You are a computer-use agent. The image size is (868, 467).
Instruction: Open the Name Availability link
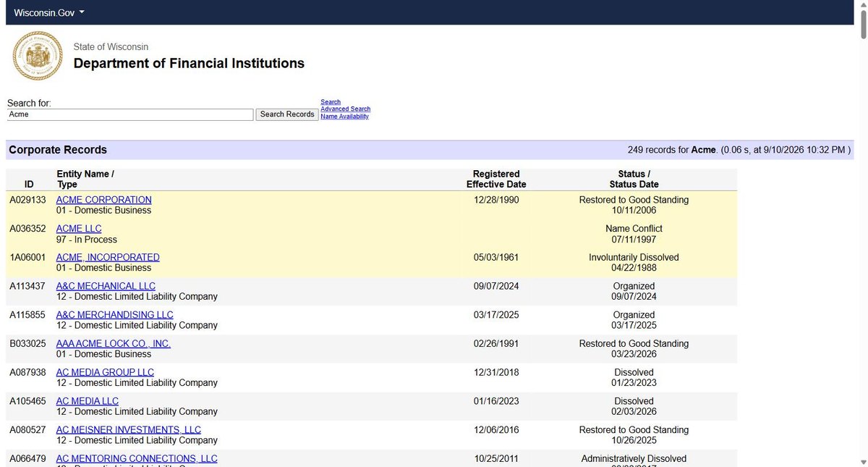pos(344,117)
